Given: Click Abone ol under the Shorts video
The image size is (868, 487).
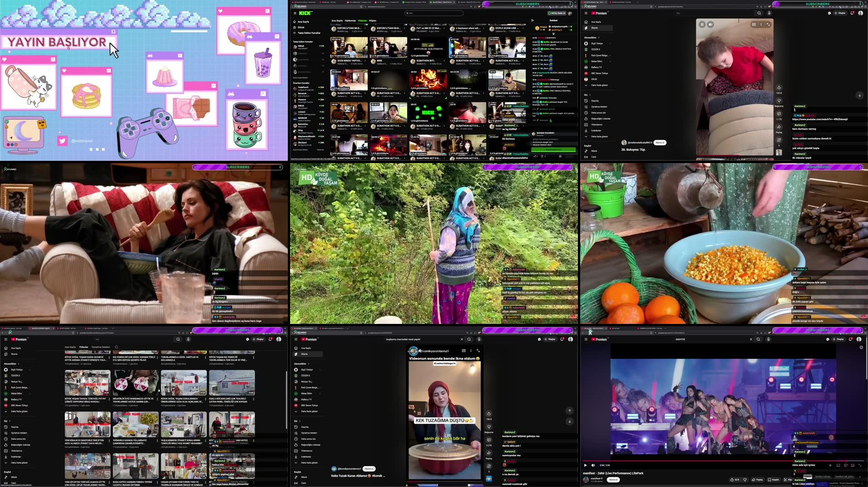Looking at the screenshot, I should (369, 468).
